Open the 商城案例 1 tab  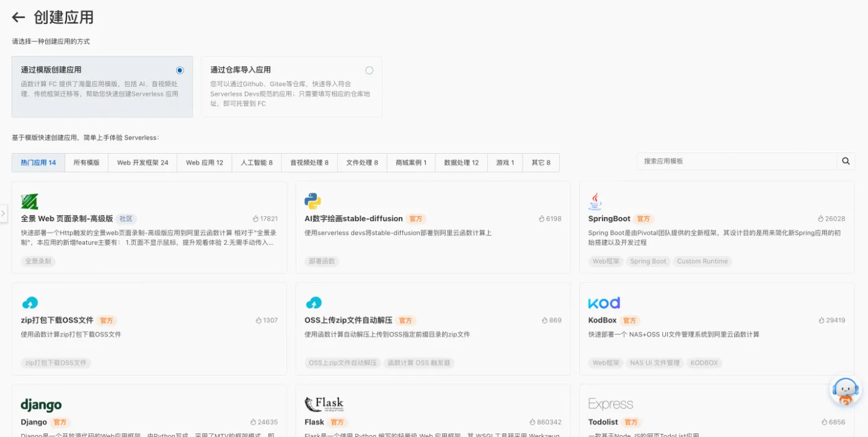pos(411,163)
